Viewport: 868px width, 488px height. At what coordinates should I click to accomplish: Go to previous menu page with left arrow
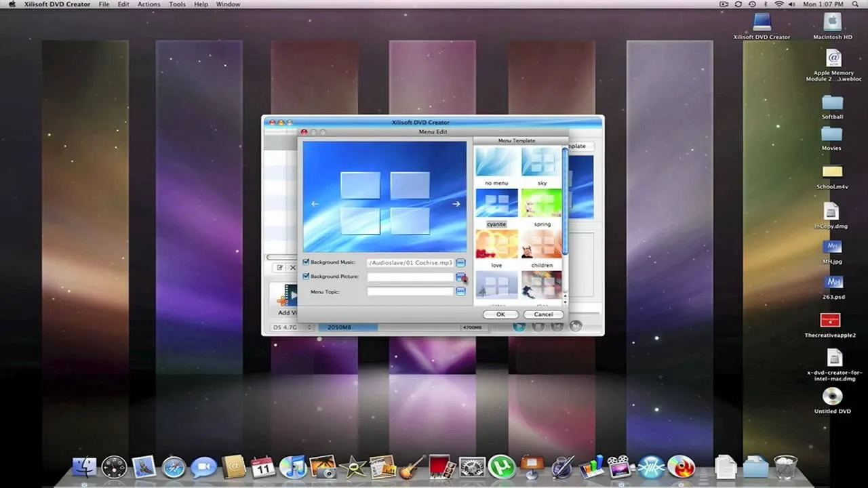(x=315, y=203)
